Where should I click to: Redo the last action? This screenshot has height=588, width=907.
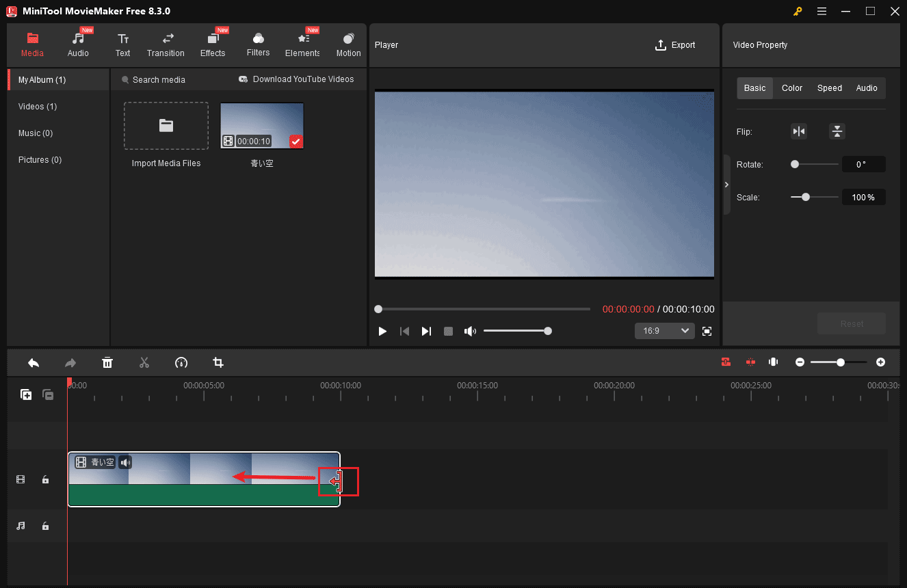[70, 362]
